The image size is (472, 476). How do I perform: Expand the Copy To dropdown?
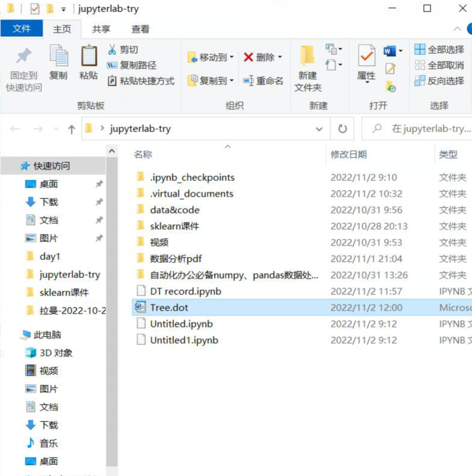[x=231, y=81]
